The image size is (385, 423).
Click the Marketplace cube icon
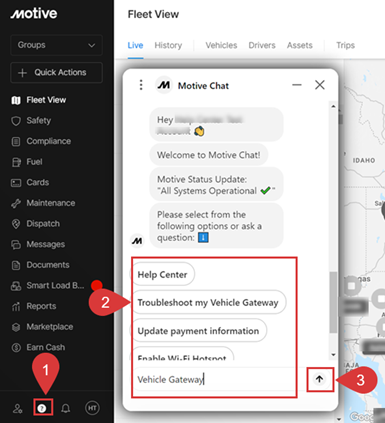click(16, 327)
